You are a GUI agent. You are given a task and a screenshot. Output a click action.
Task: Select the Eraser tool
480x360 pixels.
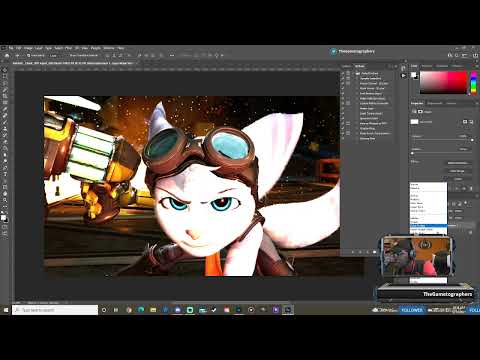click(5, 142)
